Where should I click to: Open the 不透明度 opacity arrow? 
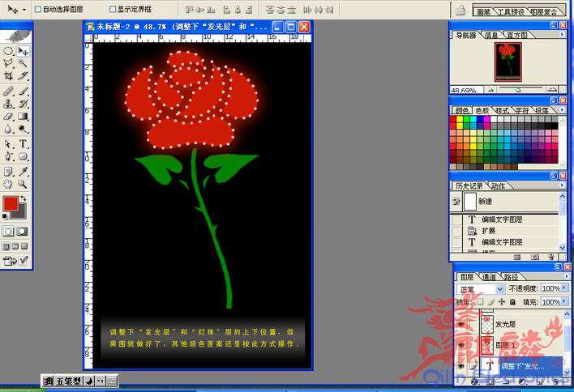point(565,288)
